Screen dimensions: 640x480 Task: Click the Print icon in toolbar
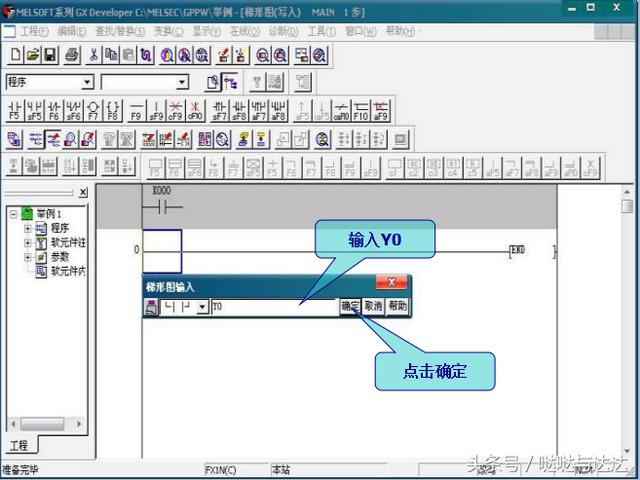pos(72,55)
